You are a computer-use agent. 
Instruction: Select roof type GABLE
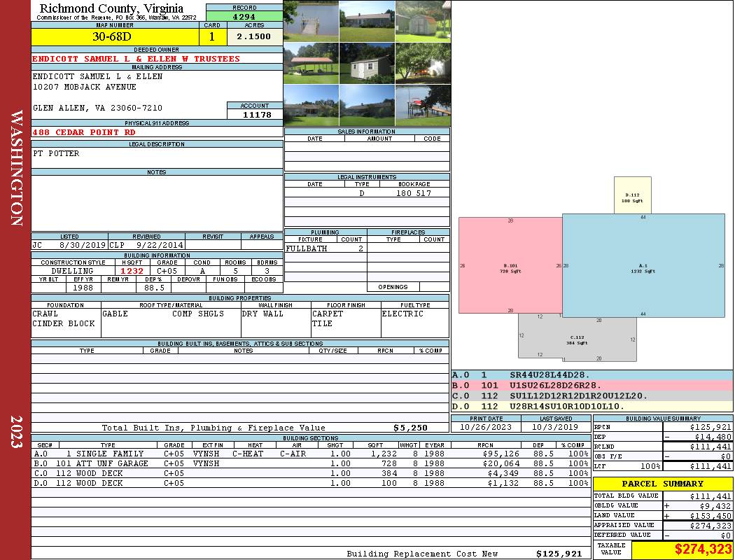115,314
